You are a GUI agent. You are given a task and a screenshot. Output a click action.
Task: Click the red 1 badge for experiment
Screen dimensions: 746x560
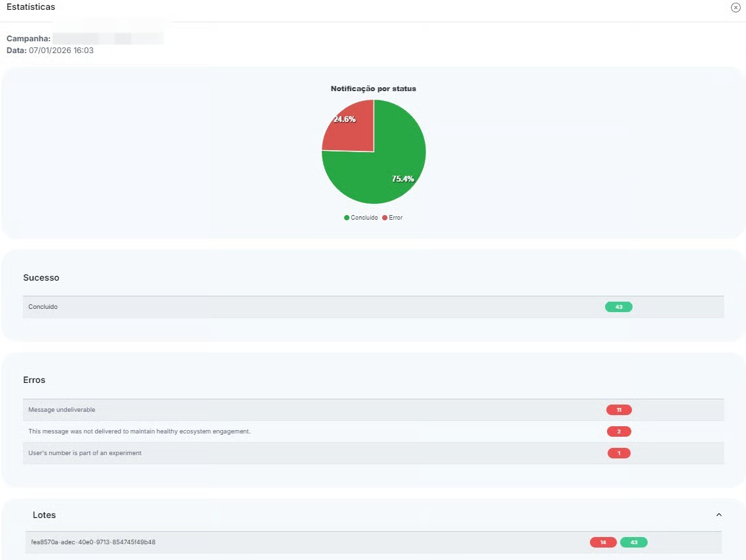(x=619, y=453)
